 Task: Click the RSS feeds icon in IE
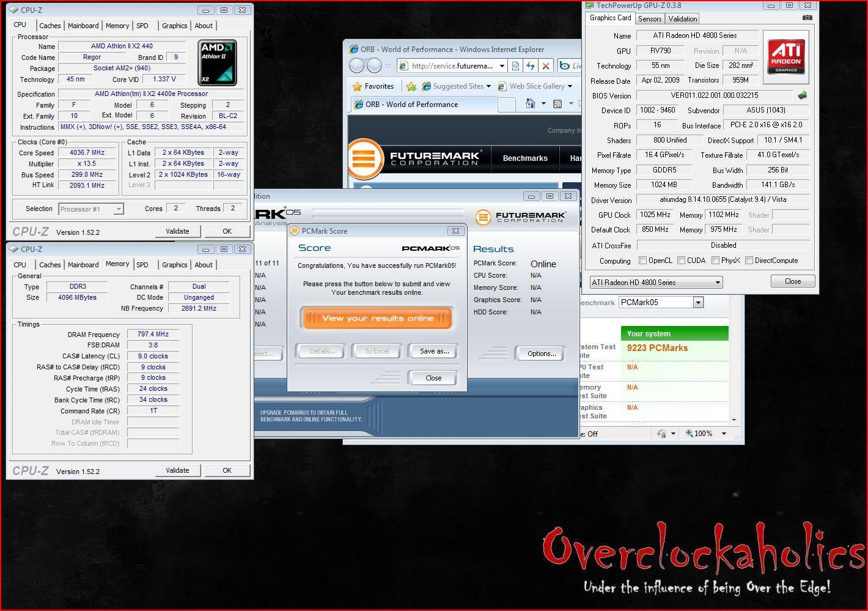[557, 104]
